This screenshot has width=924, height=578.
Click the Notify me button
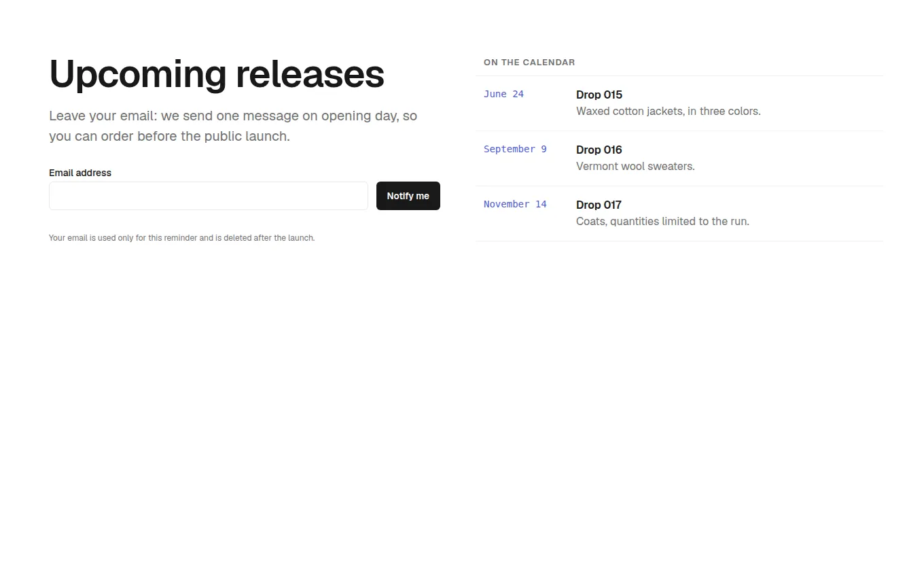point(408,196)
